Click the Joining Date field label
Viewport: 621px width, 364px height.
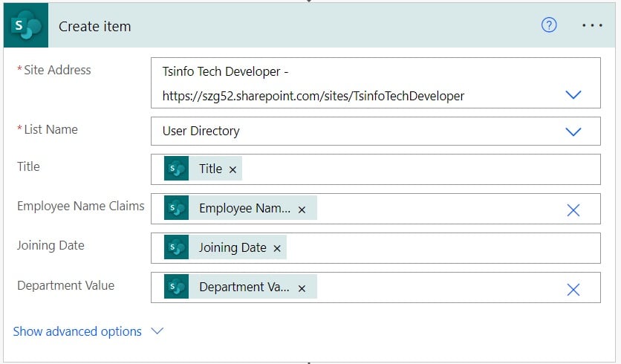pos(51,246)
